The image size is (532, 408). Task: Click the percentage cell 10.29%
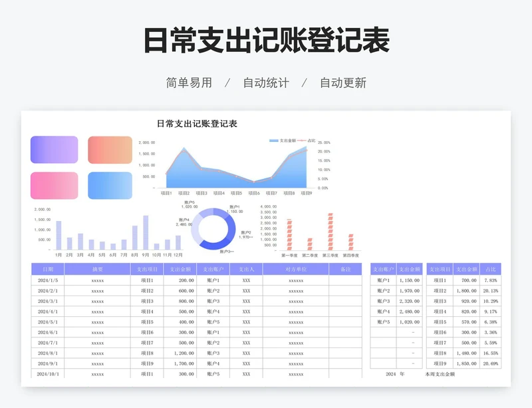491,301
